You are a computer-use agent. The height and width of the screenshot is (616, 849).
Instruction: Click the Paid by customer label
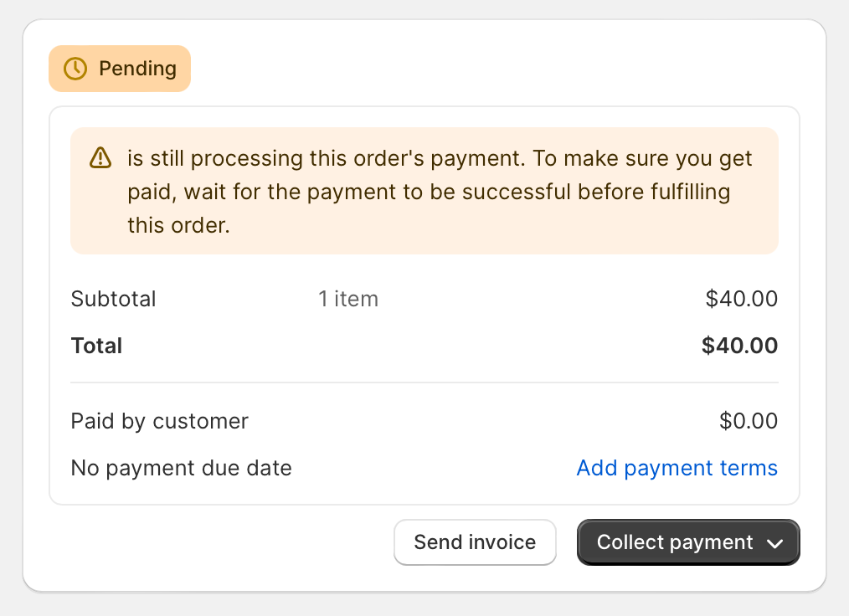click(160, 421)
